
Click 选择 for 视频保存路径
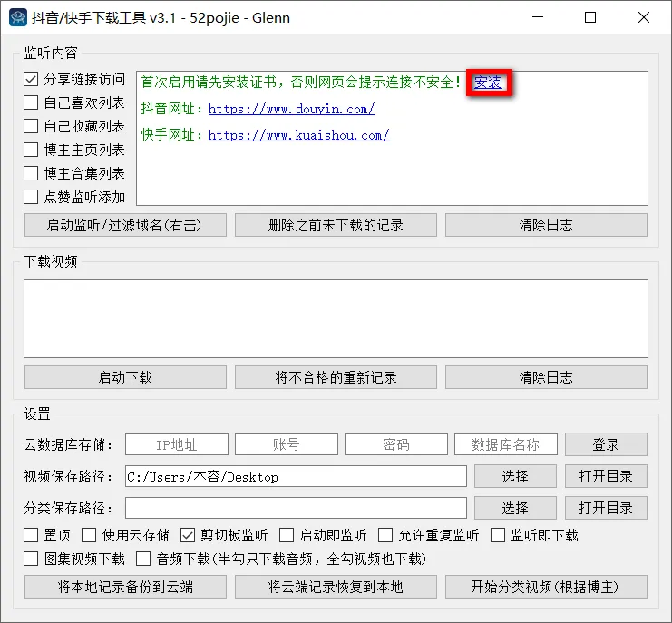(x=515, y=476)
